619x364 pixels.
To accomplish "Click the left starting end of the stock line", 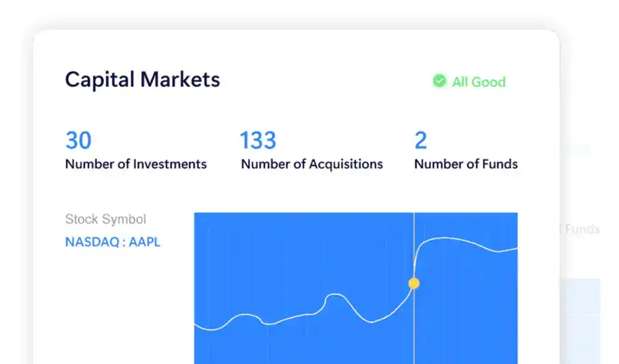I will click(x=196, y=325).
